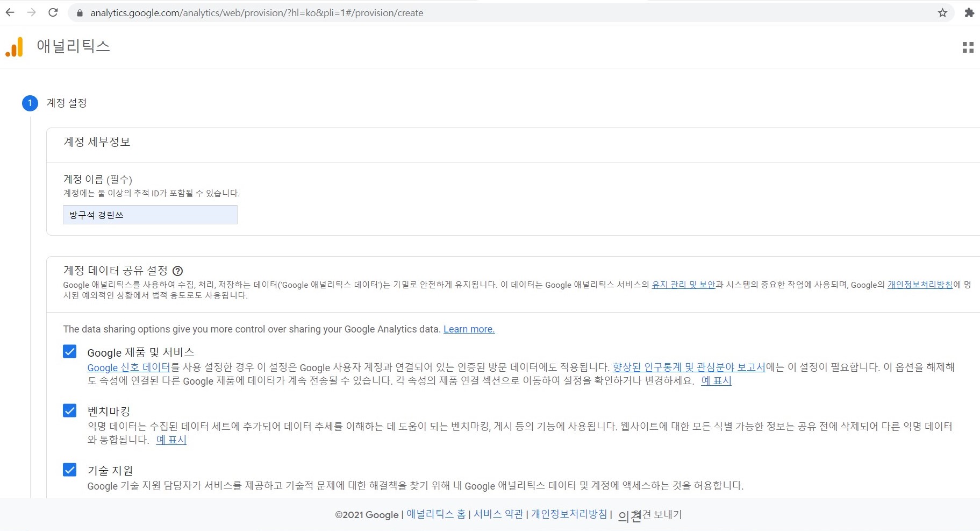Follow the Google 신호 데이터 link
The width and height of the screenshot is (980, 531).
(128, 367)
